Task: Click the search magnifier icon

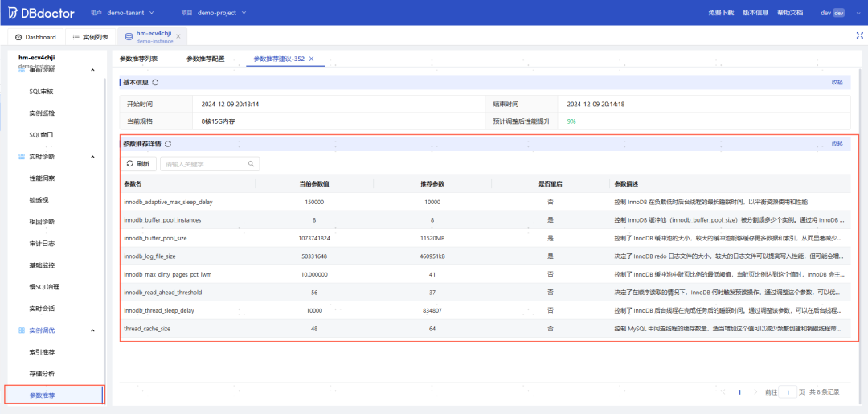Action: point(251,164)
